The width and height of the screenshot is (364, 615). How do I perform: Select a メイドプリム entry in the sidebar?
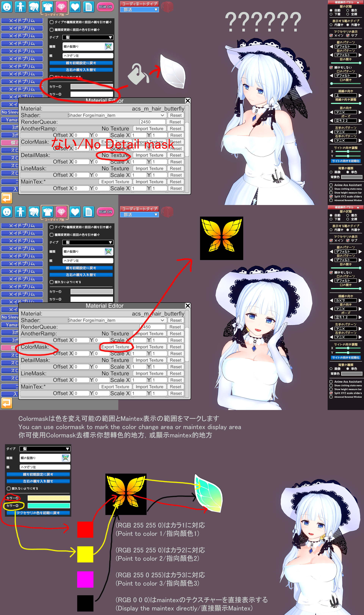tap(22, 21)
